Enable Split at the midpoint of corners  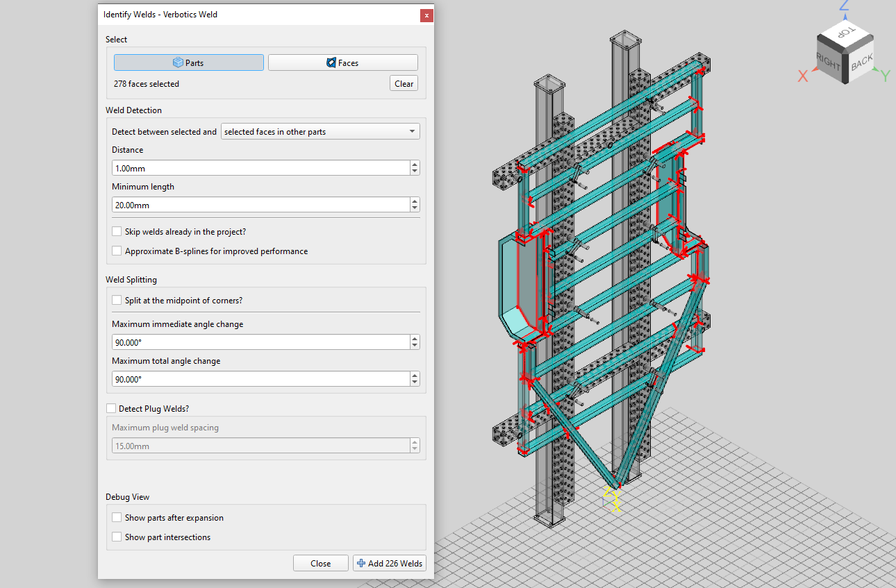coord(117,300)
